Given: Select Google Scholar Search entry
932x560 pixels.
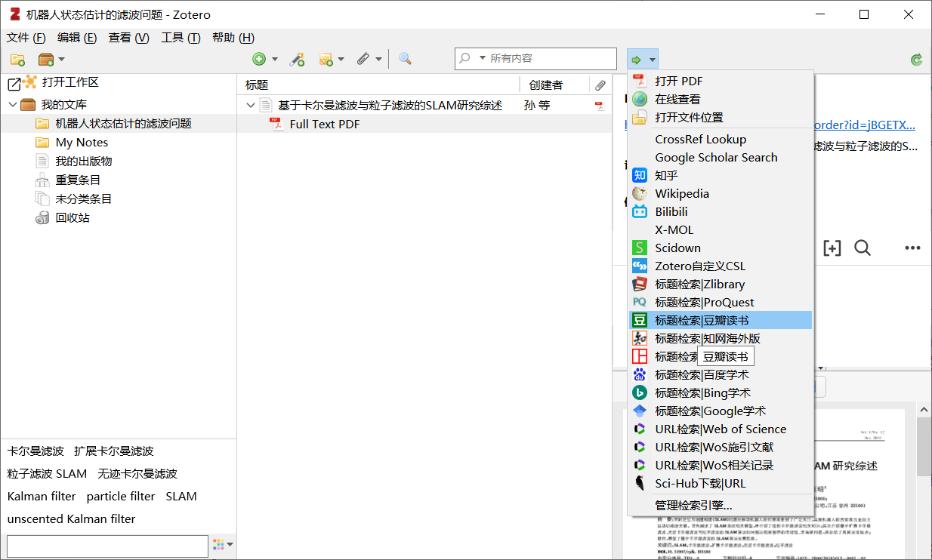Looking at the screenshot, I should pyautogui.click(x=721, y=157).
